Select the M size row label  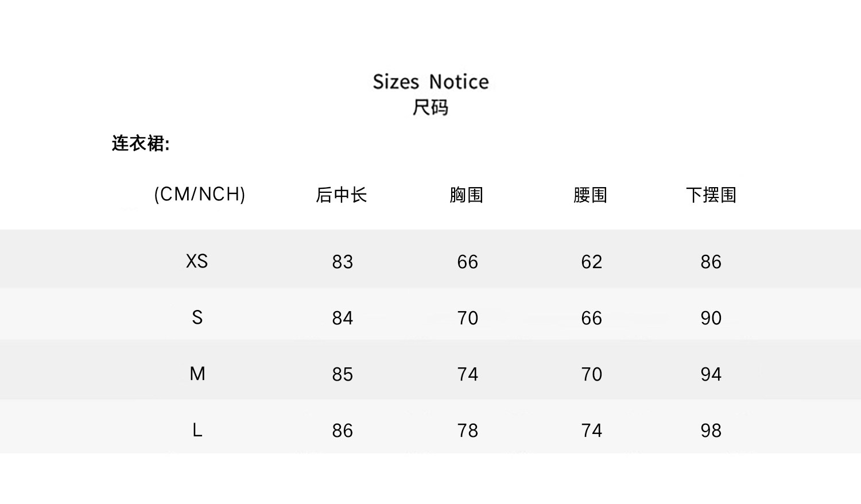tap(197, 374)
